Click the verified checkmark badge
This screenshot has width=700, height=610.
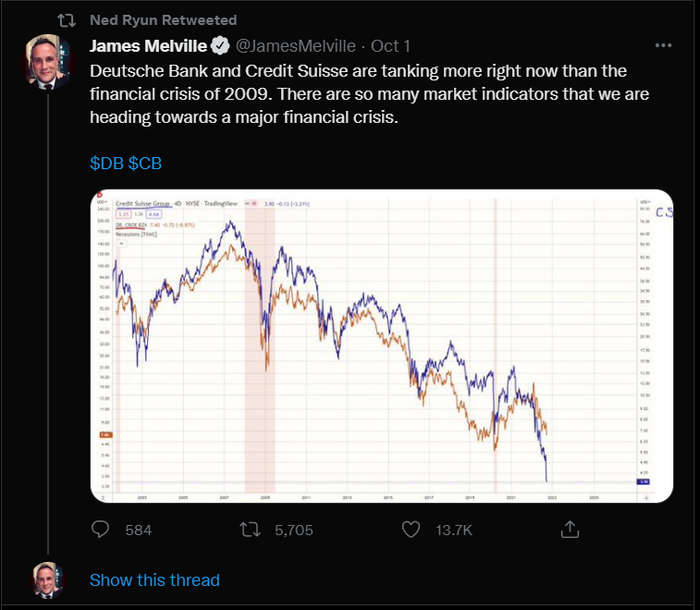(220, 46)
